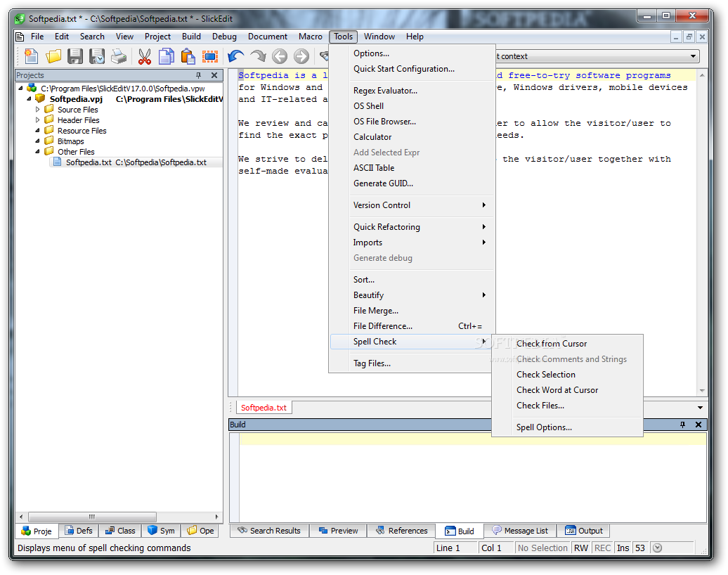The width and height of the screenshot is (728, 575).
Task: Choose Tag Files... menu item
Action: (x=412, y=363)
